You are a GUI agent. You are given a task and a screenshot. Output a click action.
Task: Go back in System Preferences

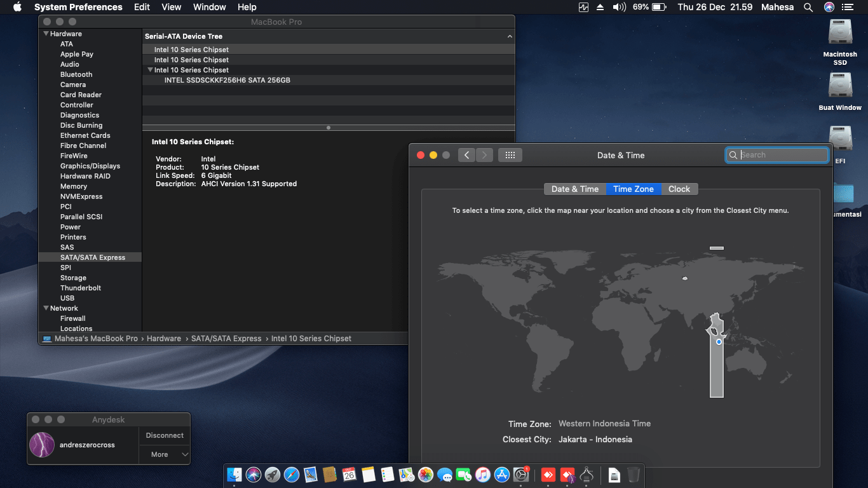click(467, 155)
